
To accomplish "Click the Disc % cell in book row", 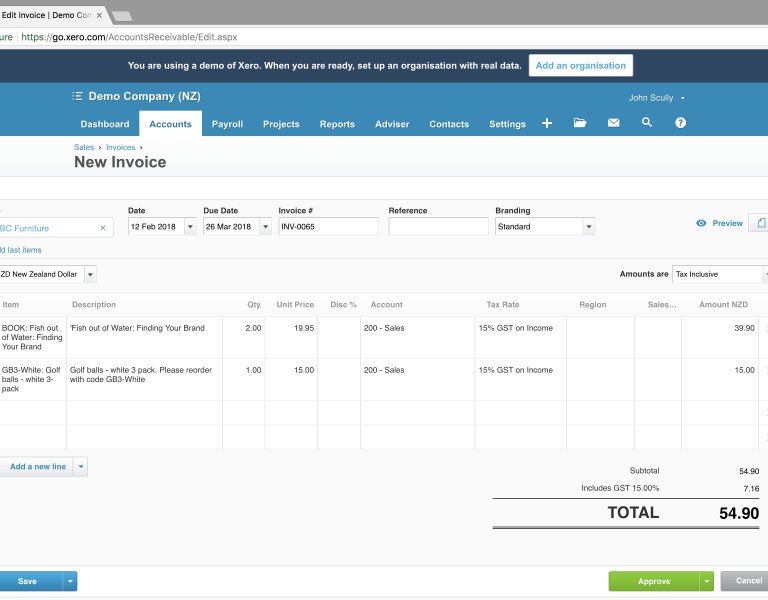I will (339, 337).
